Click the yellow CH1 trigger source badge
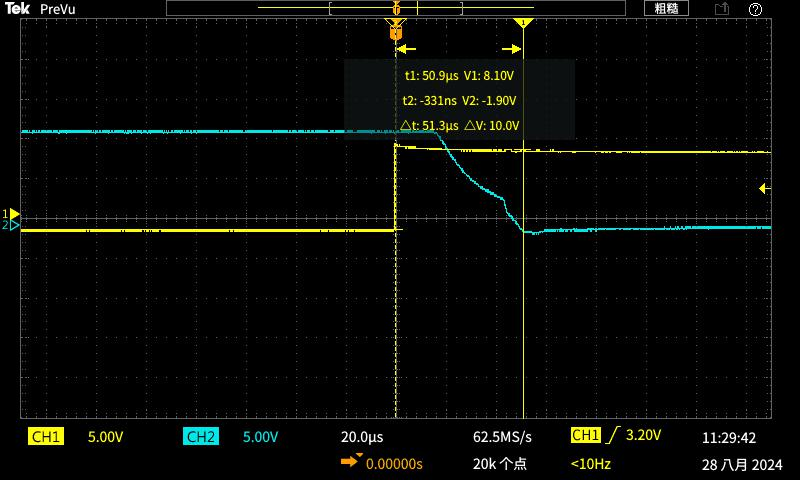The image size is (800, 480). 585,436
